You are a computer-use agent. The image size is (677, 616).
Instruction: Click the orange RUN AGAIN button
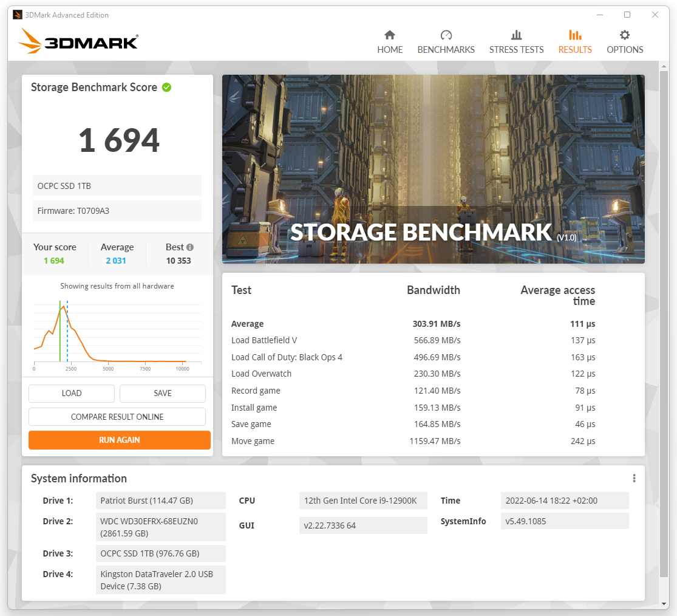click(x=120, y=440)
